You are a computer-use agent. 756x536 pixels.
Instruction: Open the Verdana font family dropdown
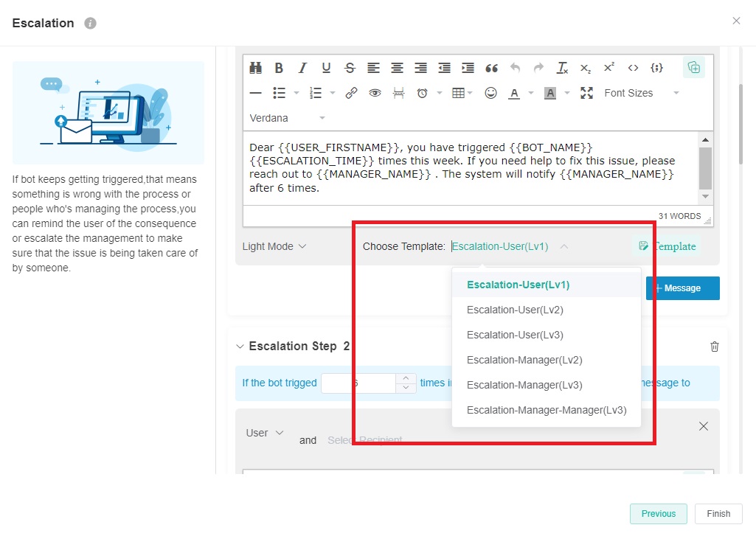tap(287, 118)
